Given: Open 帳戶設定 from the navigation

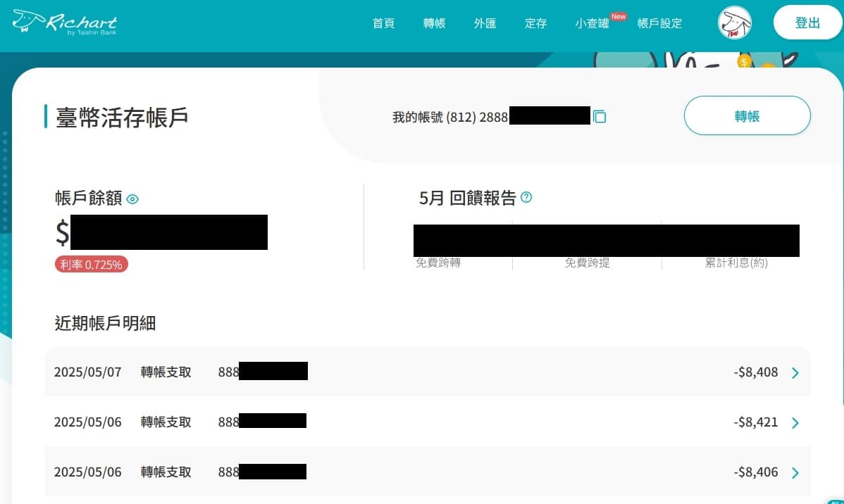Looking at the screenshot, I should (x=659, y=23).
